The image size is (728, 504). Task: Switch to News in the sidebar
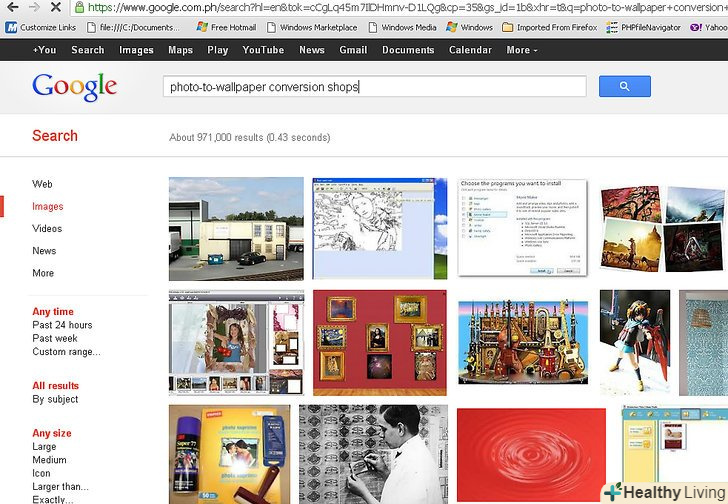coord(44,251)
